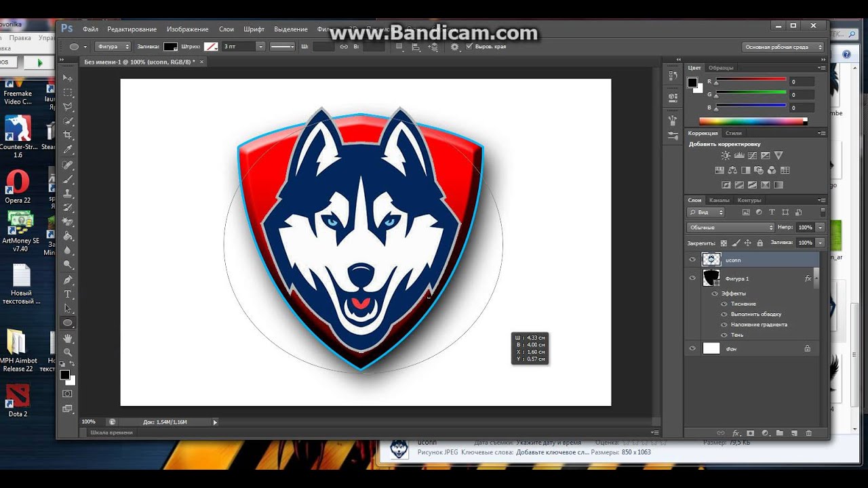
Task: Lock transparent pixels in Layers panel
Action: tap(724, 243)
